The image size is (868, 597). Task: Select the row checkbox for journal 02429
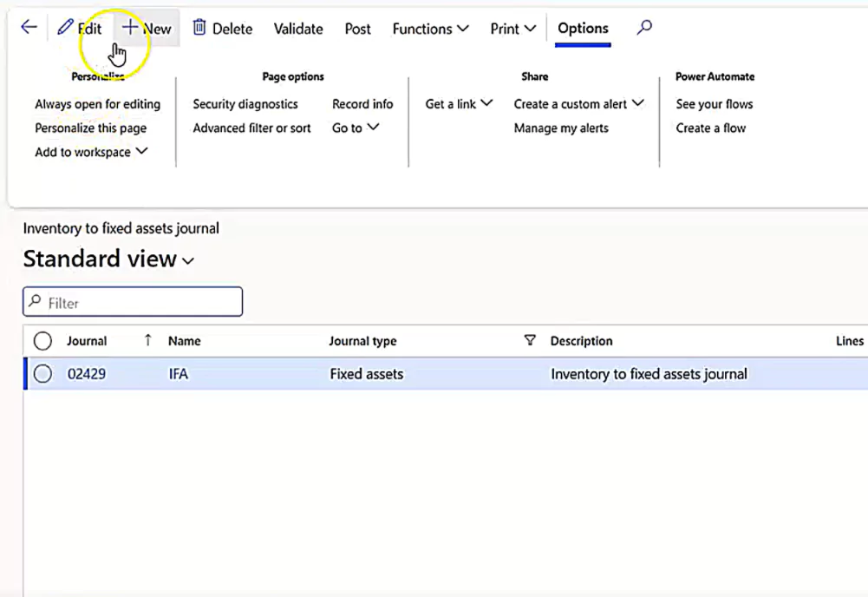42,373
